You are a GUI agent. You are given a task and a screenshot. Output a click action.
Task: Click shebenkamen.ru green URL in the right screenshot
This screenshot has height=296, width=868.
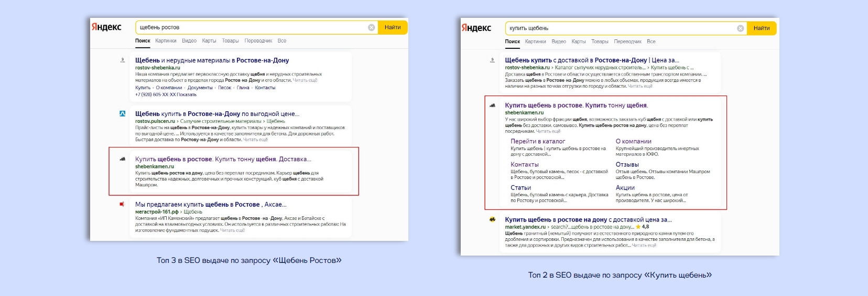coord(524,113)
